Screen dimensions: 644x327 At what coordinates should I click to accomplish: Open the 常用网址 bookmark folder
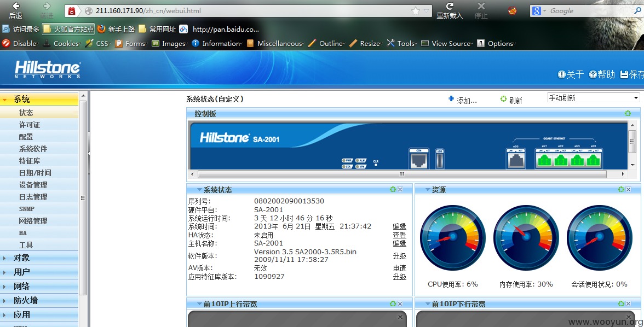pyautogui.click(x=157, y=29)
